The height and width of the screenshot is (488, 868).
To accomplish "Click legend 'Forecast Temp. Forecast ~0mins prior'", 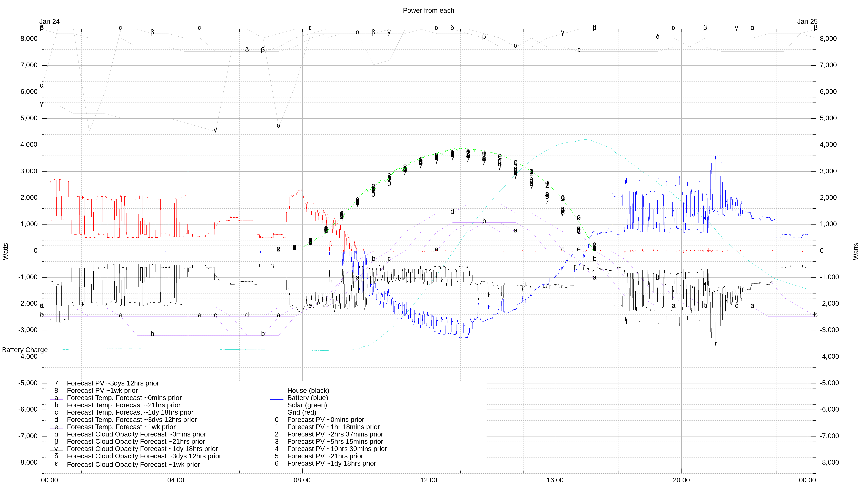I will coord(124,398).
